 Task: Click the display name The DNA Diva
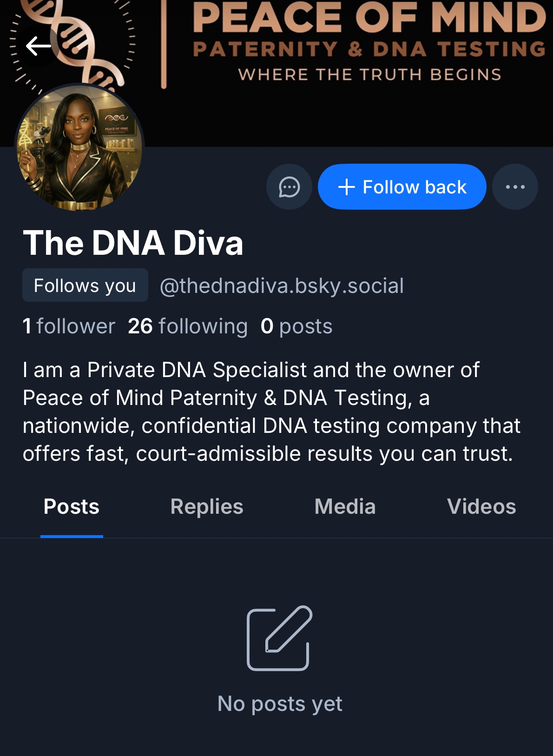click(x=133, y=243)
